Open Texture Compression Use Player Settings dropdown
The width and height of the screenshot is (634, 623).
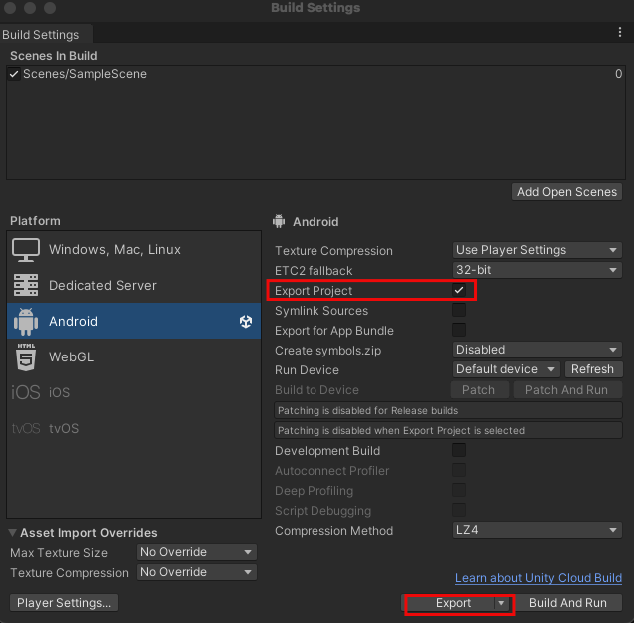(x=537, y=250)
